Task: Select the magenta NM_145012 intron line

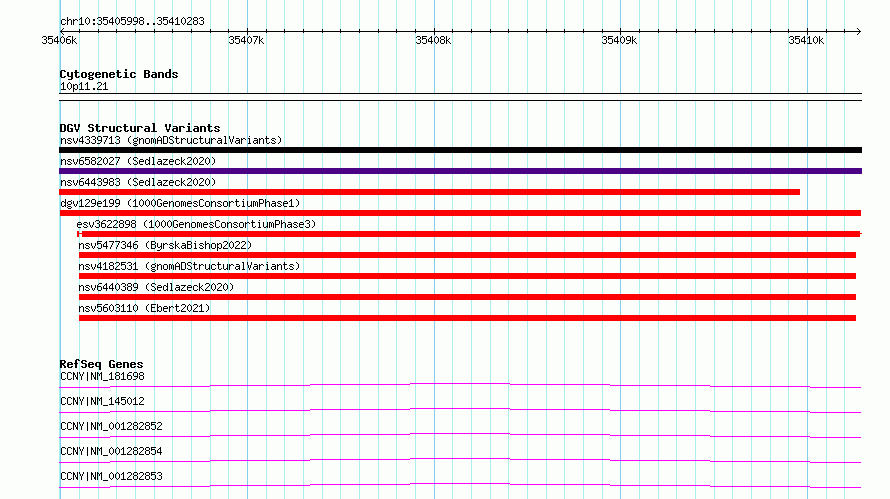Action: (x=460, y=409)
